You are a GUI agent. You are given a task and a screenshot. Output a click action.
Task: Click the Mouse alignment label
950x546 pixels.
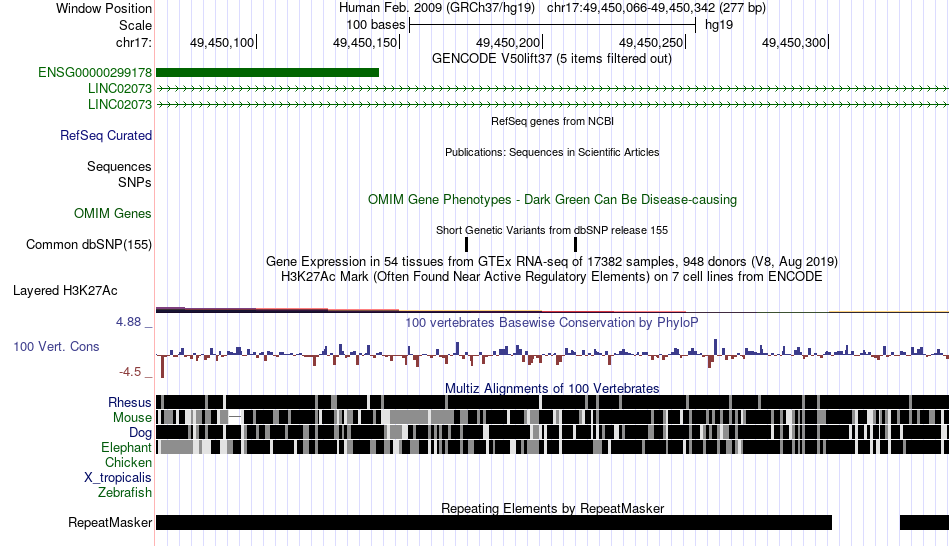132,418
